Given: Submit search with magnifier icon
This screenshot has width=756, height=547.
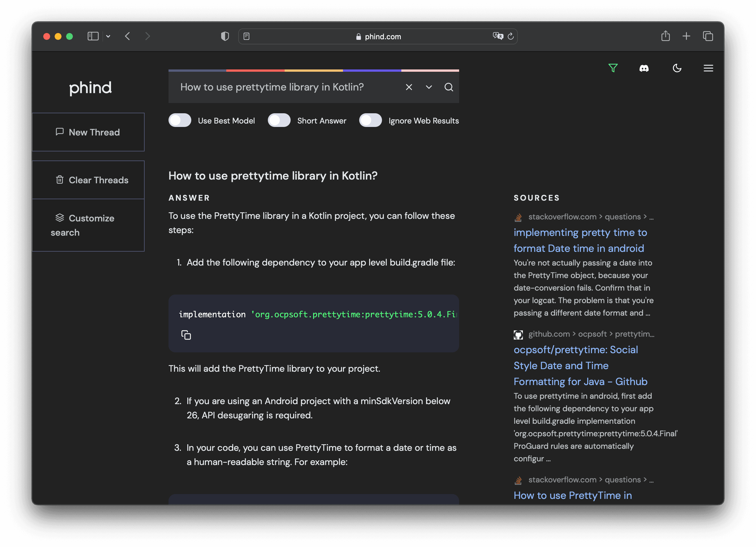Looking at the screenshot, I should [x=449, y=87].
